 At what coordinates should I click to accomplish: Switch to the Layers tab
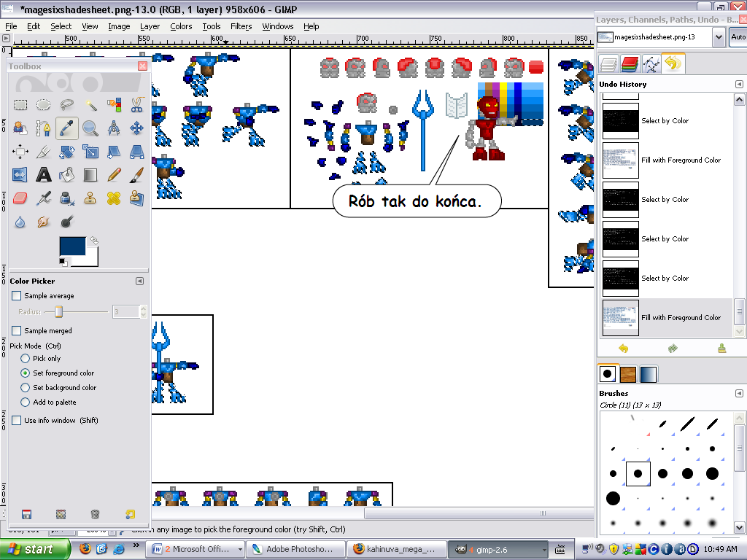[608, 64]
